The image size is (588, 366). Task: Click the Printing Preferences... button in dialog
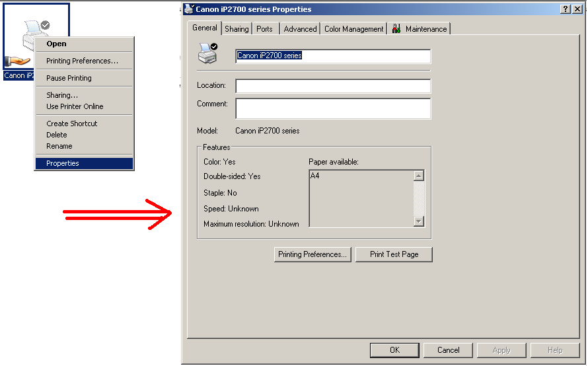point(312,254)
